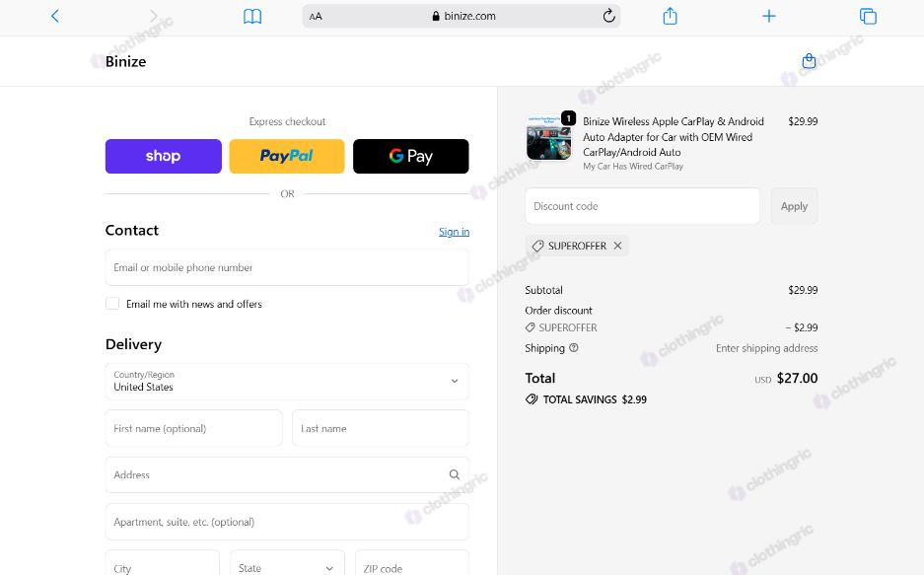
Task: Click the address search magnifier icon
Action: 455,474
